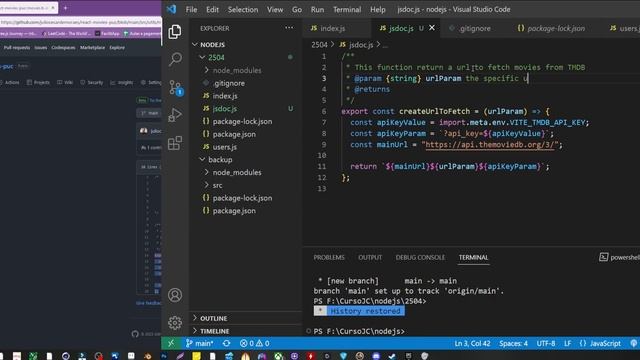Expand node_modules under backup folder
The width and height of the screenshot is (640, 360).
pos(245,172)
